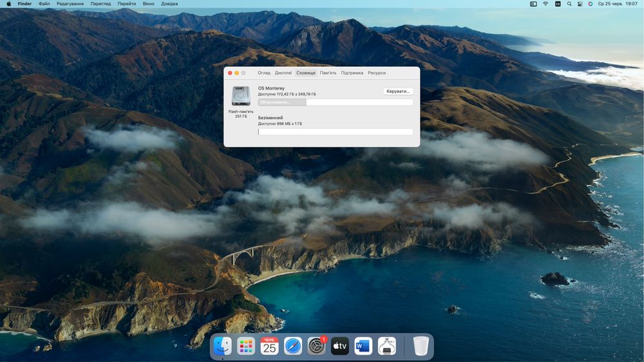Screen dimensions: 644x362
Task: Minimize the About This Mac window
Action: tap(236, 73)
